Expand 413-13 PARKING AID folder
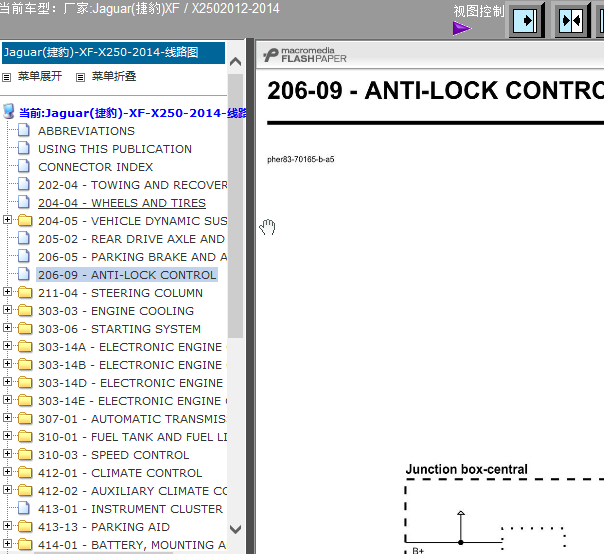Viewport: 604px width, 554px height. coord(7,526)
